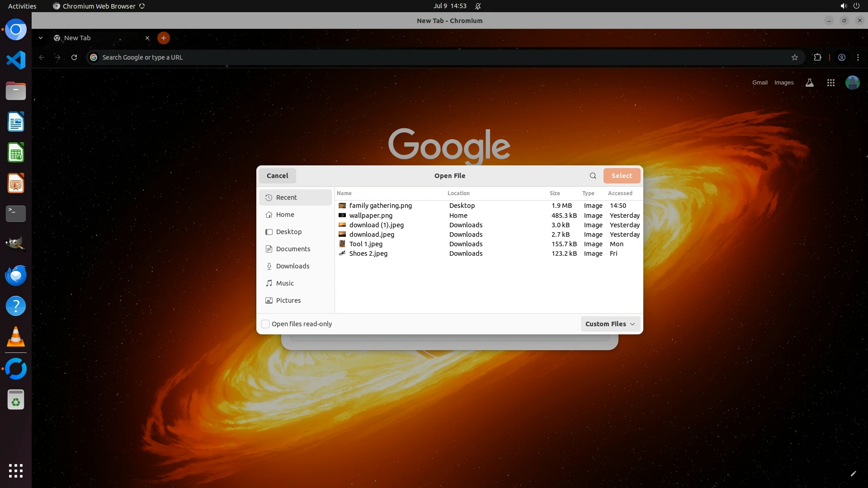
Task: Select the family gathering.png file
Action: click(x=380, y=206)
